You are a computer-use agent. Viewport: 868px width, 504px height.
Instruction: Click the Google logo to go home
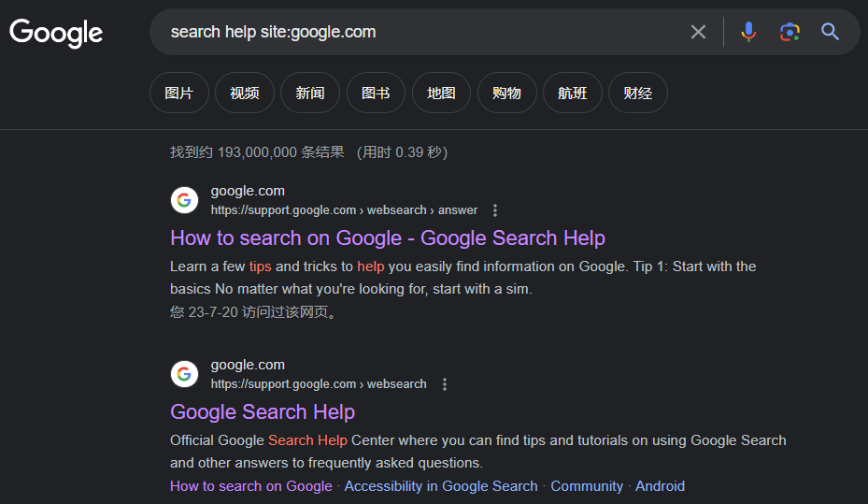point(56,33)
